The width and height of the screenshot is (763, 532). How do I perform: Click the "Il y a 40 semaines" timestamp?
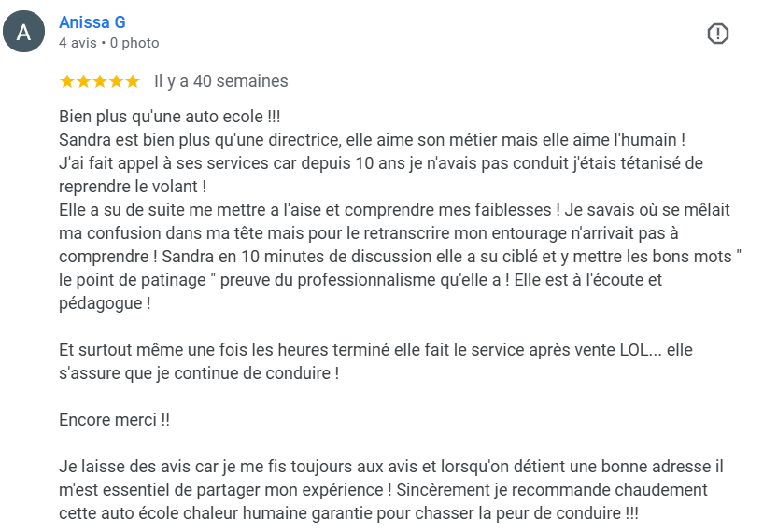pyautogui.click(x=220, y=81)
